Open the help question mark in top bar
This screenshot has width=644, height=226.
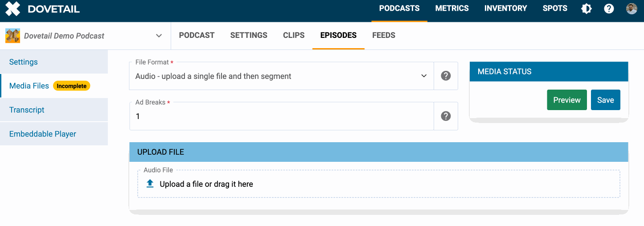pos(609,9)
